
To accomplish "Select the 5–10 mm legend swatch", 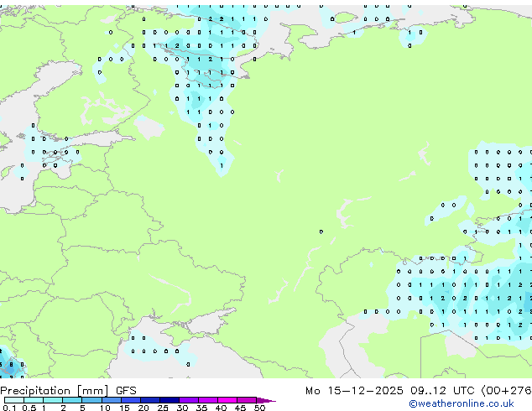I will point(91,400).
